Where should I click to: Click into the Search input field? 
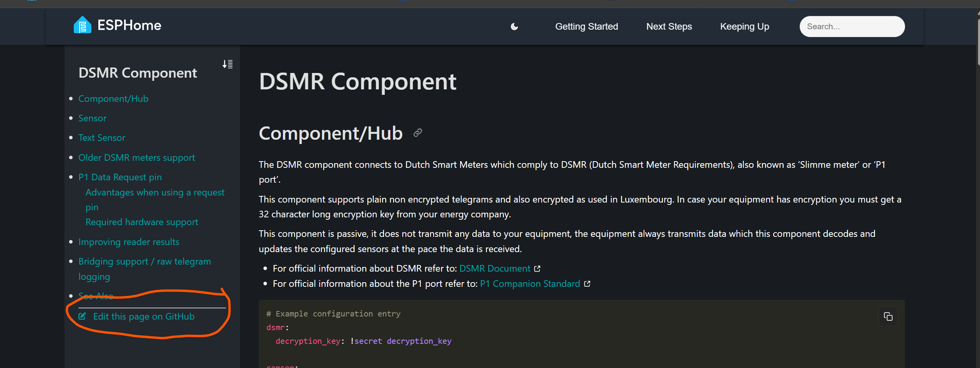852,27
